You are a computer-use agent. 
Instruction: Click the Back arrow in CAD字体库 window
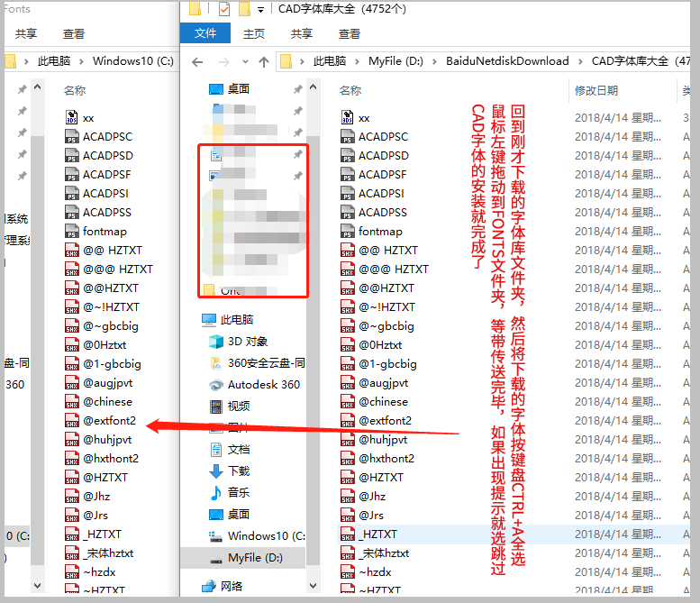[197, 61]
